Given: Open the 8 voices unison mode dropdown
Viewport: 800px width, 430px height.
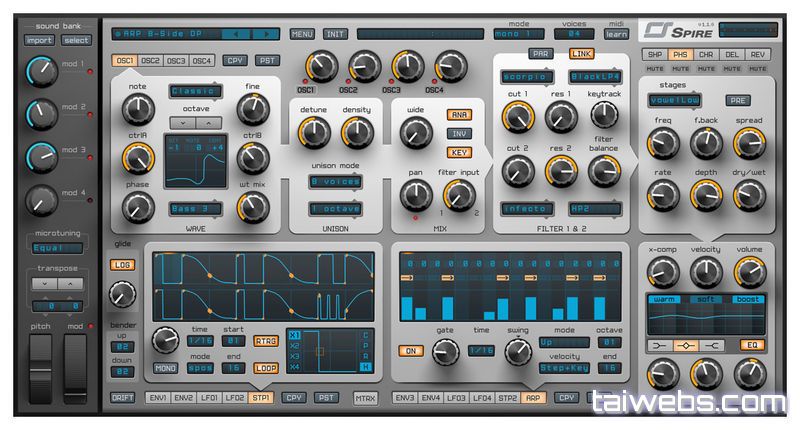Looking at the screenshot, I should pos(335,181).
